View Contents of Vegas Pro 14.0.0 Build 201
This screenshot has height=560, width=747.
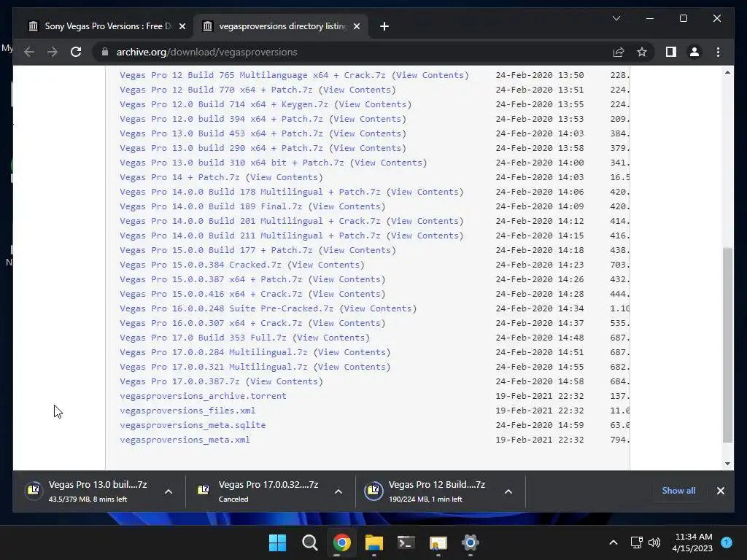coord(425,221)
